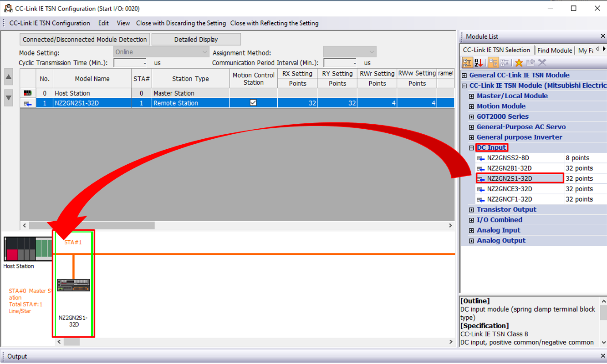Image resolution: width=607 pixels, height=364 pixels.
Task: Expand the Analog Input node
Action: coord(472,231)
